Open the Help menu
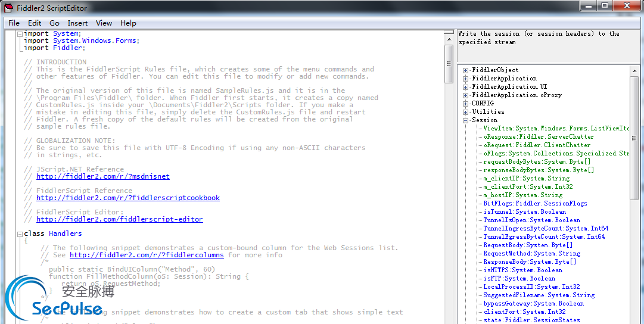 tap(128, 23)
